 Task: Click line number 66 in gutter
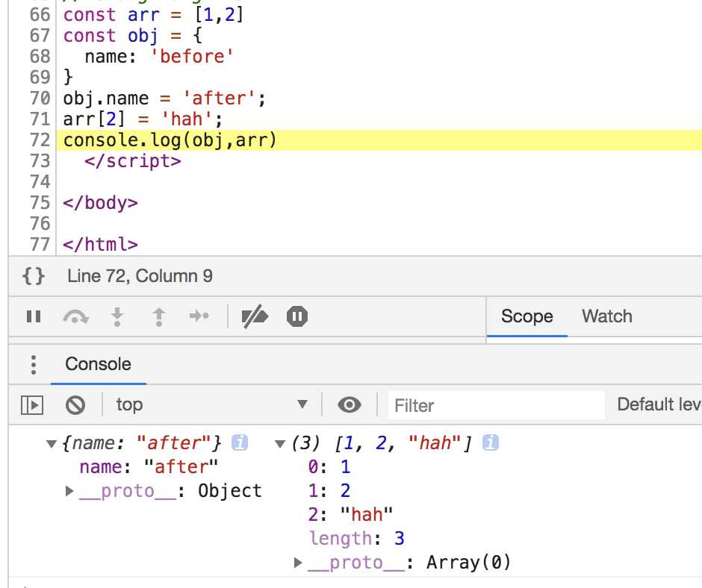coord(40,15)
